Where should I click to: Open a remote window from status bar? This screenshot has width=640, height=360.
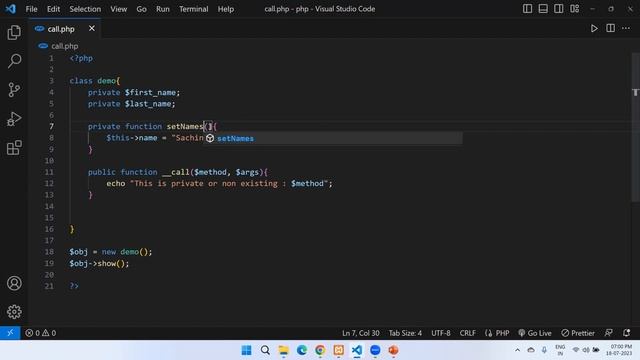[10, 333]
